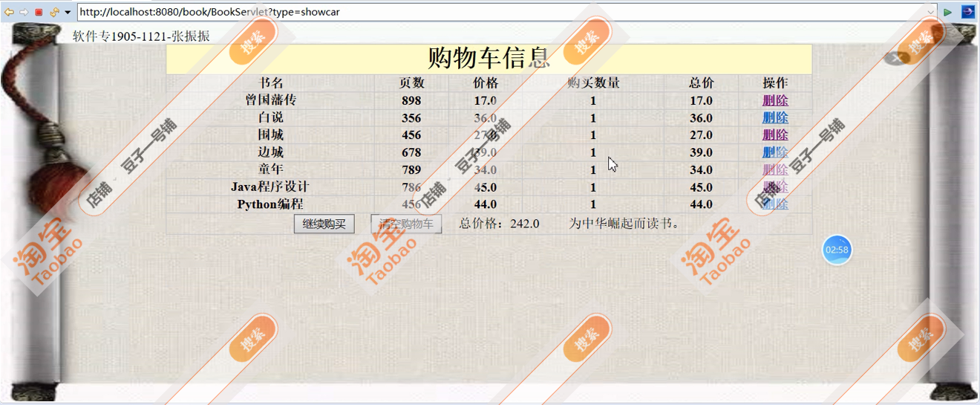Click the 购物车信息 page title

pyautogui.click(x=489, y=59)
